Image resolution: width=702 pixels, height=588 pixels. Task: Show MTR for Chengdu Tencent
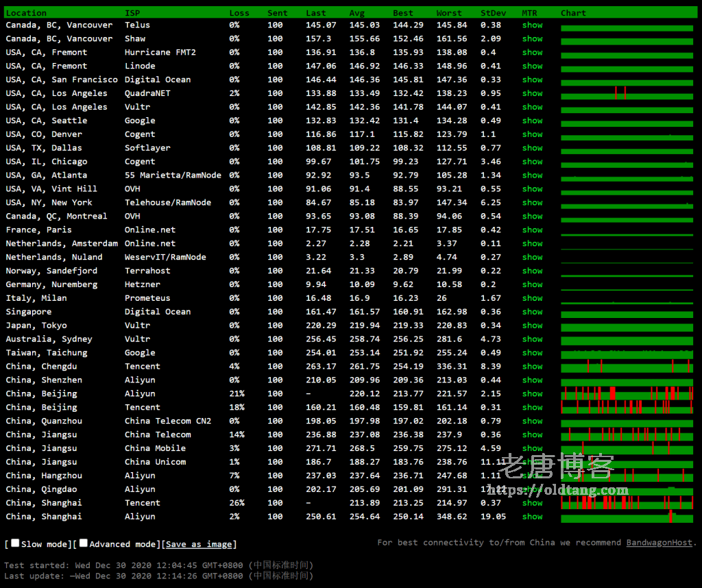pos(532,366)
